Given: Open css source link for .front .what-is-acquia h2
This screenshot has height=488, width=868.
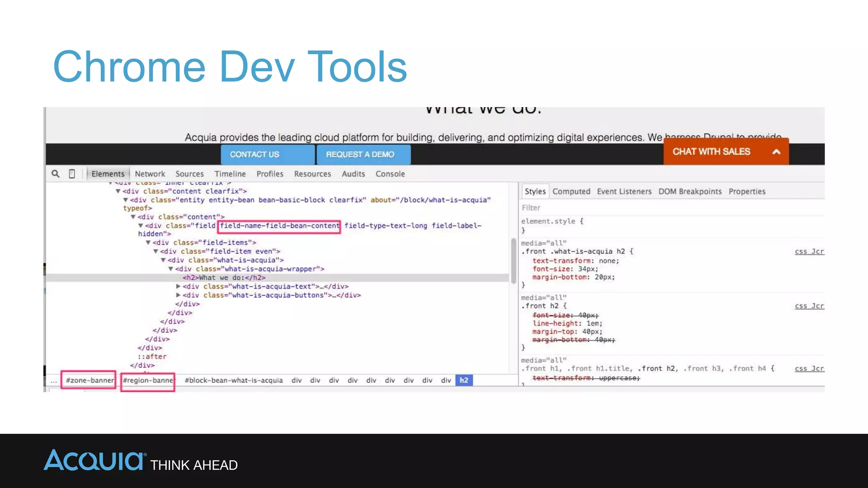Looking at the screenshot, I should 809,252.
